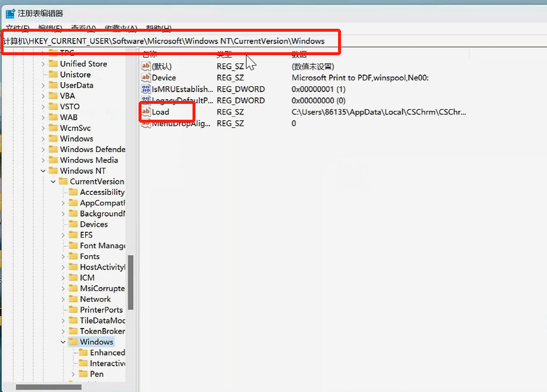Screen dimensions: 547x392
Task: Click the Fonts folder icon
Action: [73, 256]
